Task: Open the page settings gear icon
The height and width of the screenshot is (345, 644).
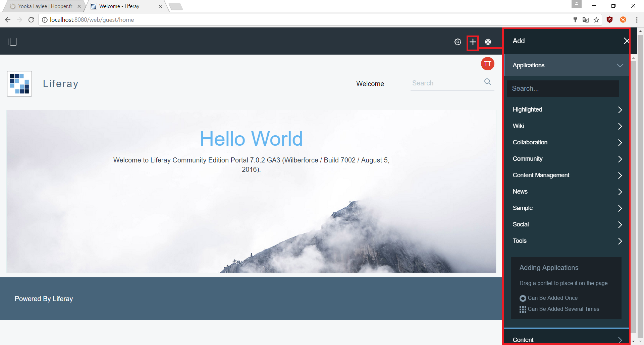Action: click(x=458, y=42)
